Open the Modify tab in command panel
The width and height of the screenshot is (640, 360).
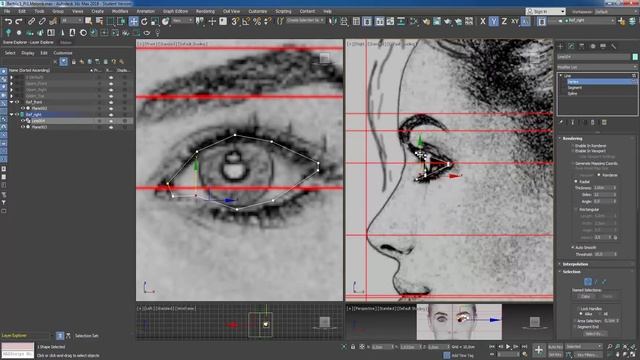(x=571, y=47)
